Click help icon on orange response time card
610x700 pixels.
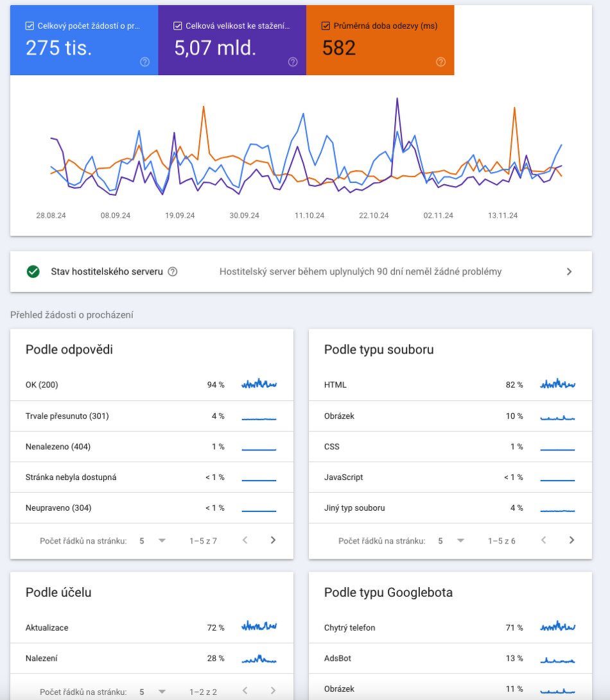coord(440,62)
